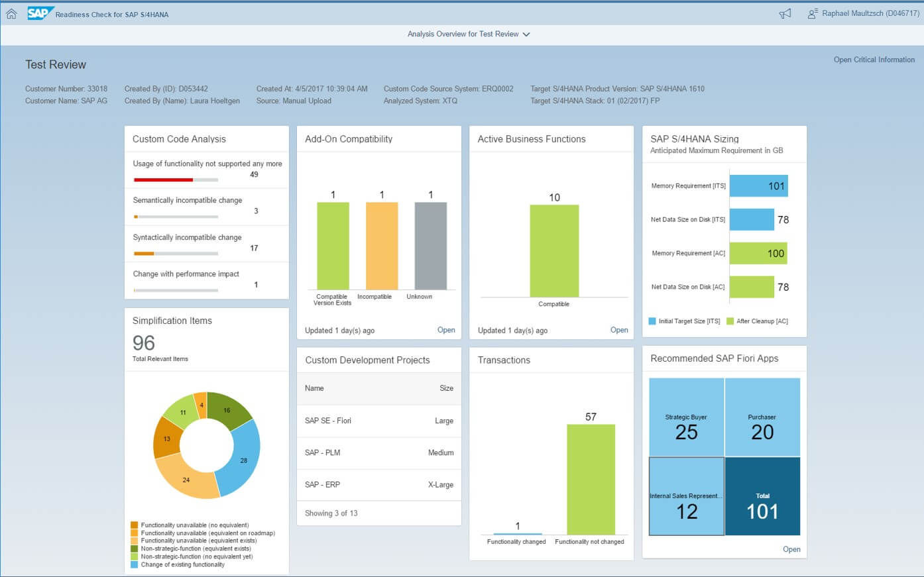
Task: Open the Recommended SAP Fiori Apps list
Action: (791, 549)
